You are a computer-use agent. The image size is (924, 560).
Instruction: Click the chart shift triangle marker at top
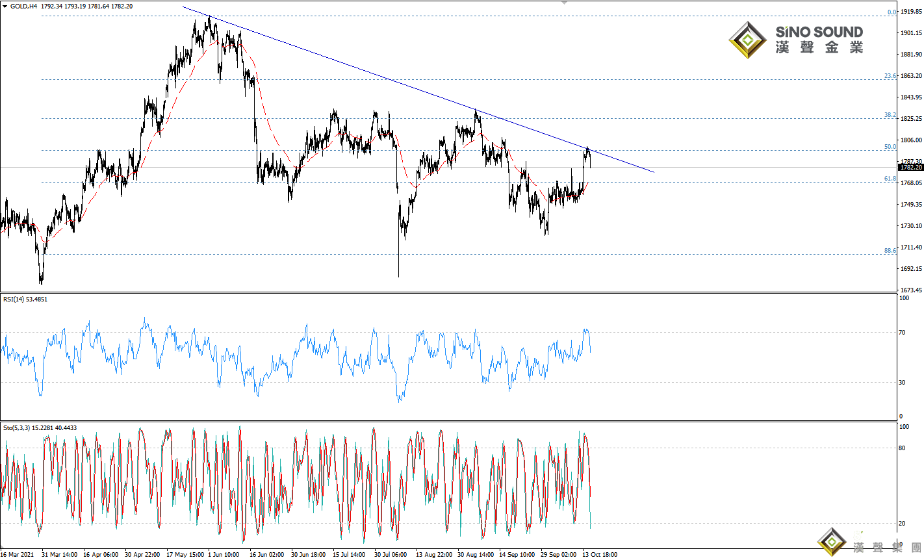564,3
